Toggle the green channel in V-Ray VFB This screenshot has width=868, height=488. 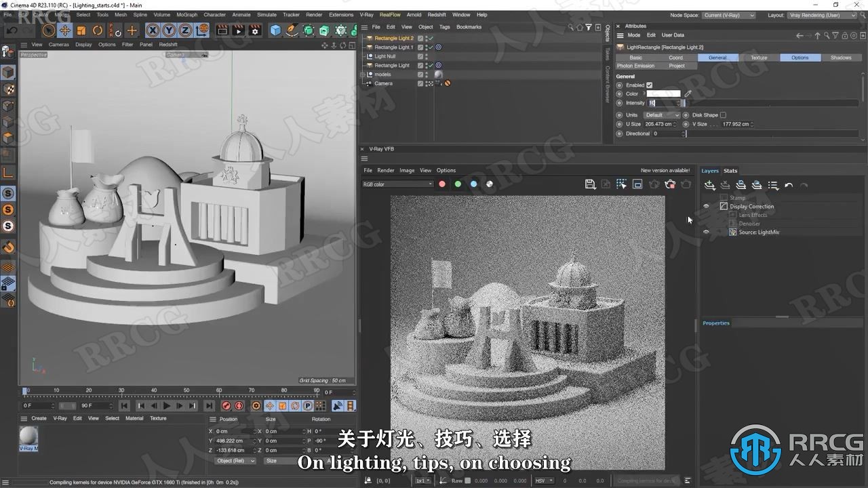[458, 184]
